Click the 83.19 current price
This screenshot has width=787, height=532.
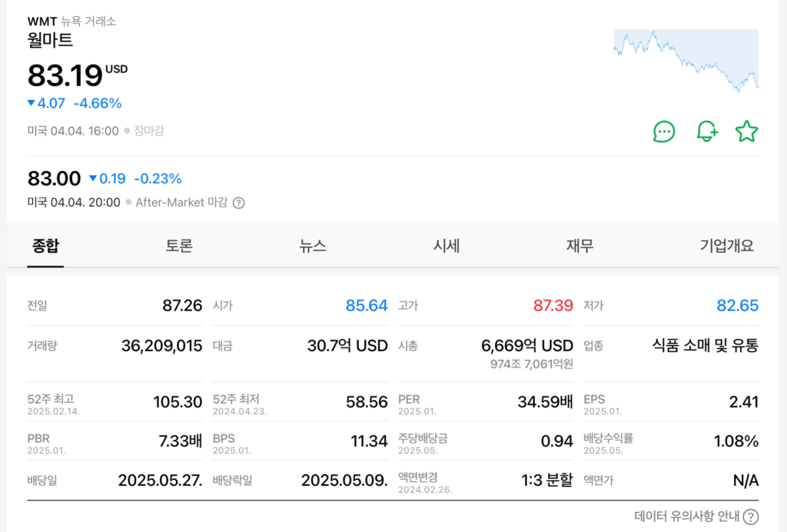tap(65, 76)
